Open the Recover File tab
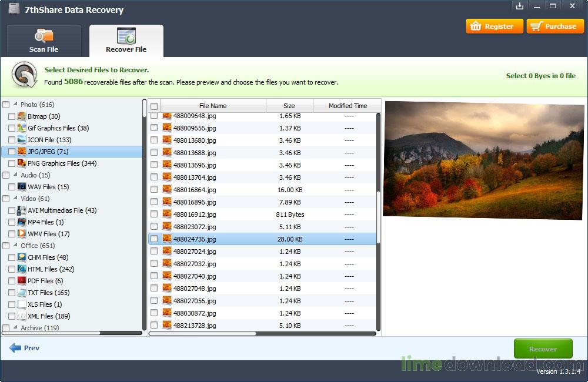588x382 pixels. point(126,41)
